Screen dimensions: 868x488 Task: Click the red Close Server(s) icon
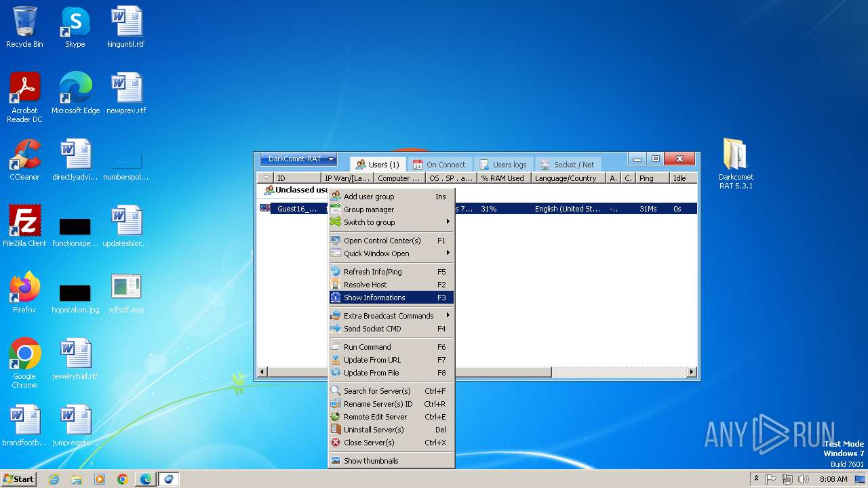(x=335, y=443)
